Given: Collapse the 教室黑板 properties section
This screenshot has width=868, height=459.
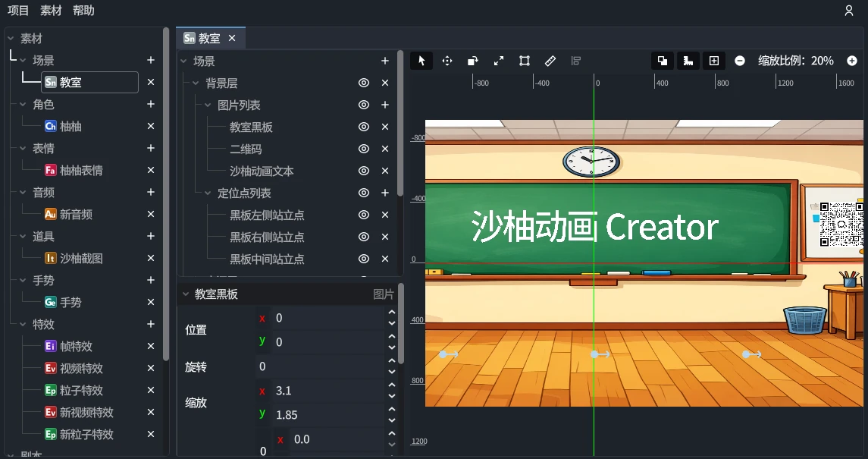Looking at the screenshot, I should (x=186, y=294).
